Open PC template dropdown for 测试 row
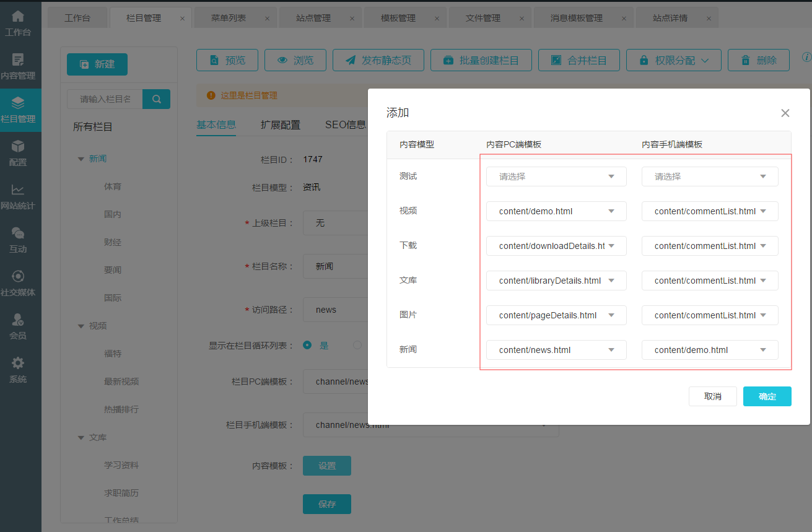Screen dimensions: 812x532 coord(556,177)
